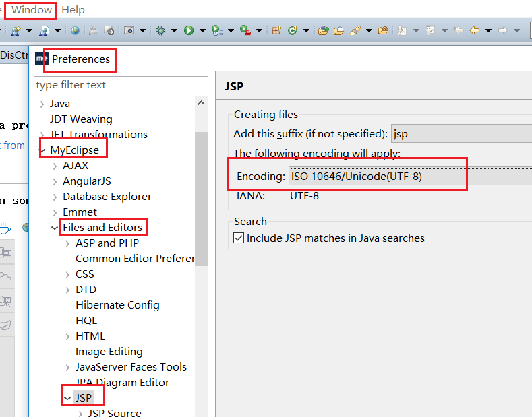532x417 pixels.
Task: Open dropdown arrow beside new class icon
Action: 306,31
